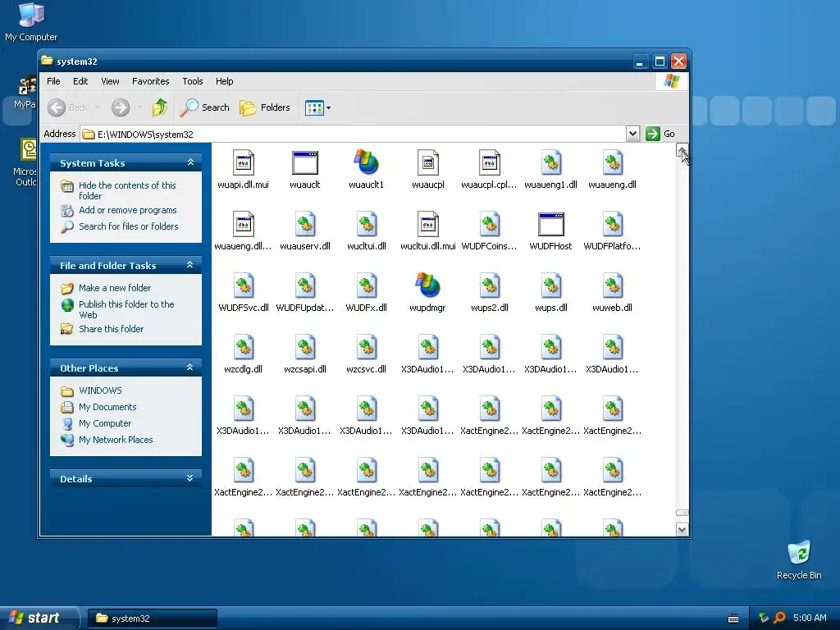Select the WUDFx.dll file icon
Viewport: 840px width, 630px height.
click(367, 285)
